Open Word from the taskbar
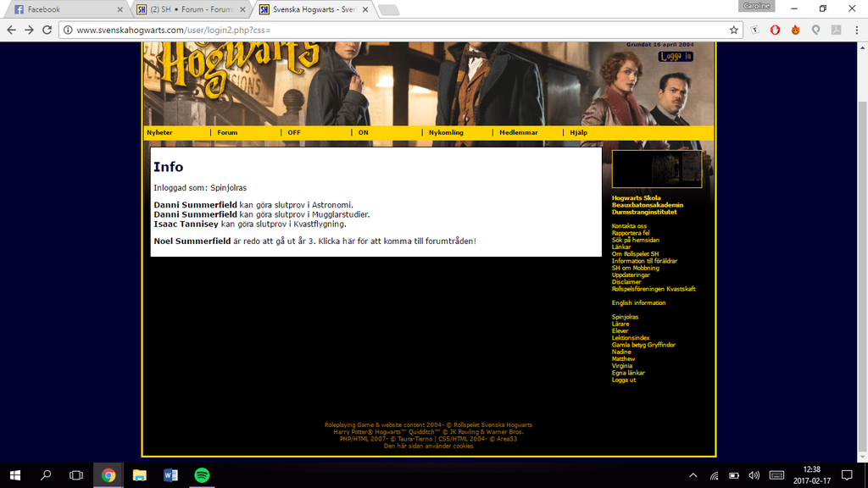Screen dimensions: 868x488 tap(170, 475)
